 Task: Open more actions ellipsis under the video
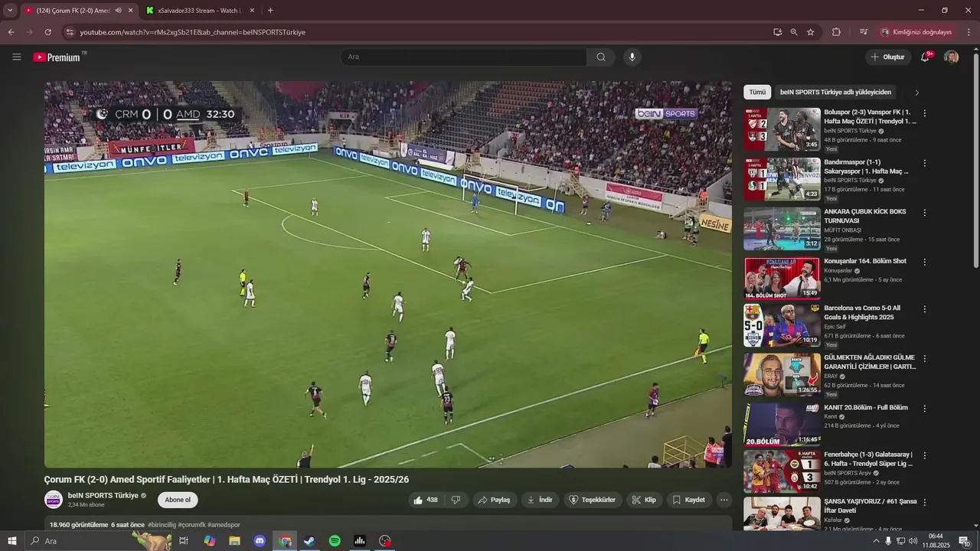tap(724, 500)
